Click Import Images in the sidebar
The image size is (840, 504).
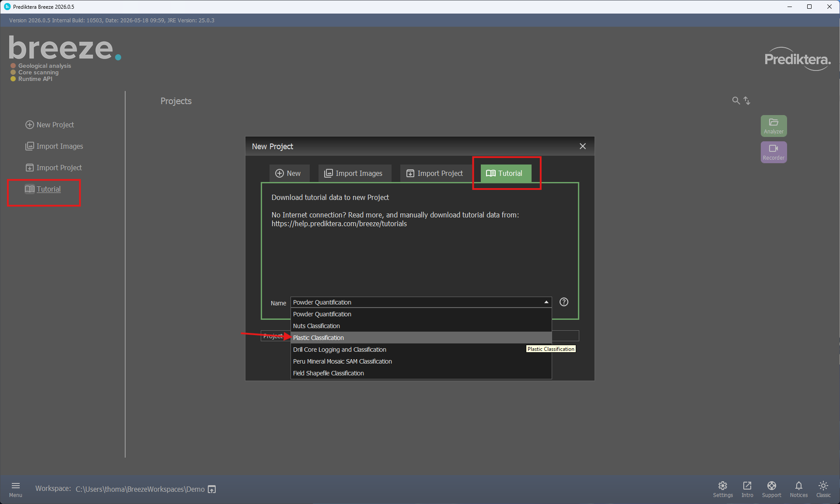coord(54,146)
